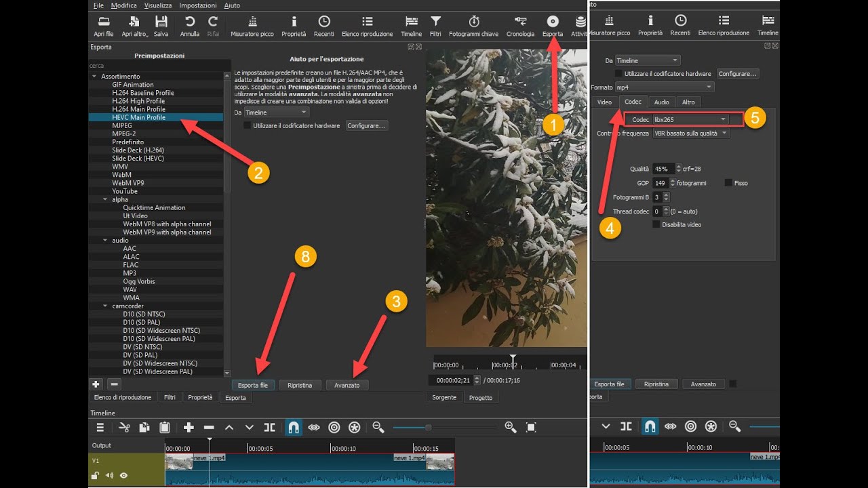Hide track V1 with the eye icon
Screen dimensions: 868x488
pos(123,476)
